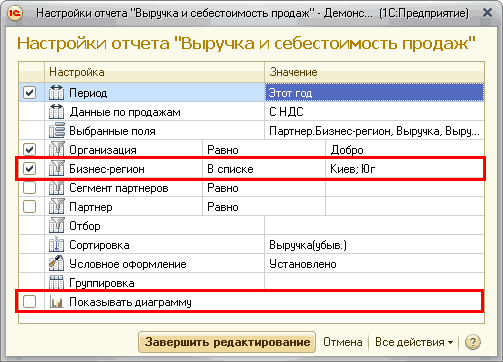Click the Добро organization value
This screenshot has height=362, width=503.
click(x=405, y=150)
